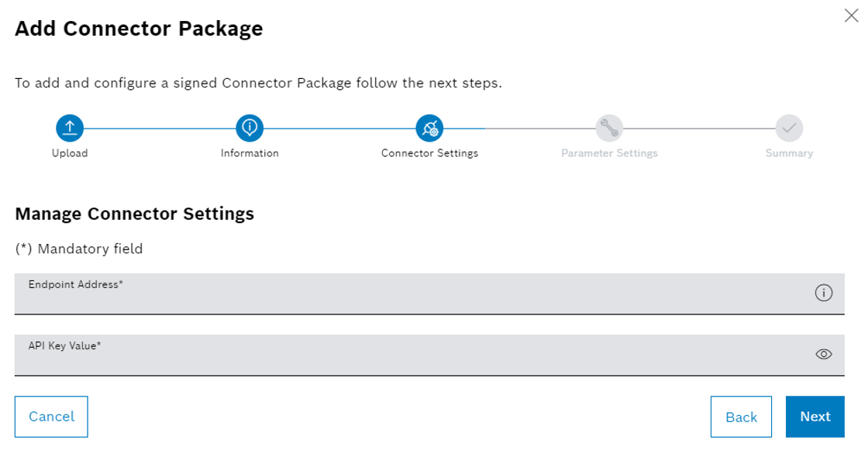Return to previous step via Back

click(741, 417)
